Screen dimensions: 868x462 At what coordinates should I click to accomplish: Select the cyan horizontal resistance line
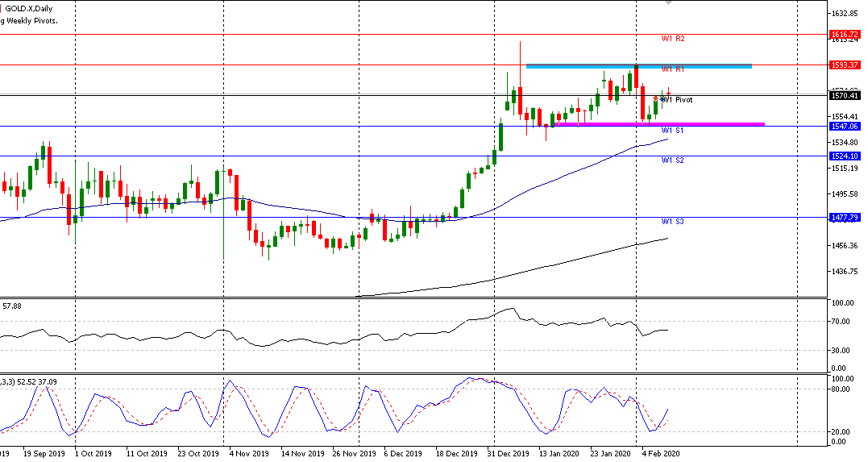(x=638, y=66)
